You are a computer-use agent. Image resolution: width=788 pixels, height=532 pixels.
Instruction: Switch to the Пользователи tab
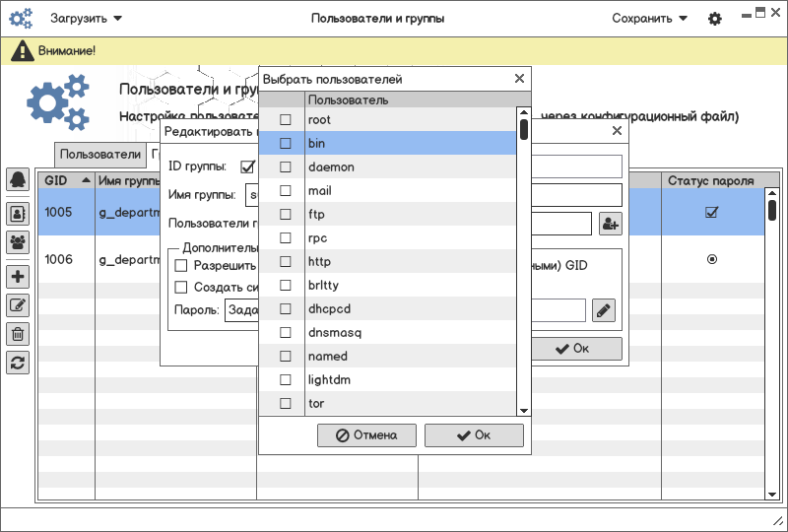(100, 154)
